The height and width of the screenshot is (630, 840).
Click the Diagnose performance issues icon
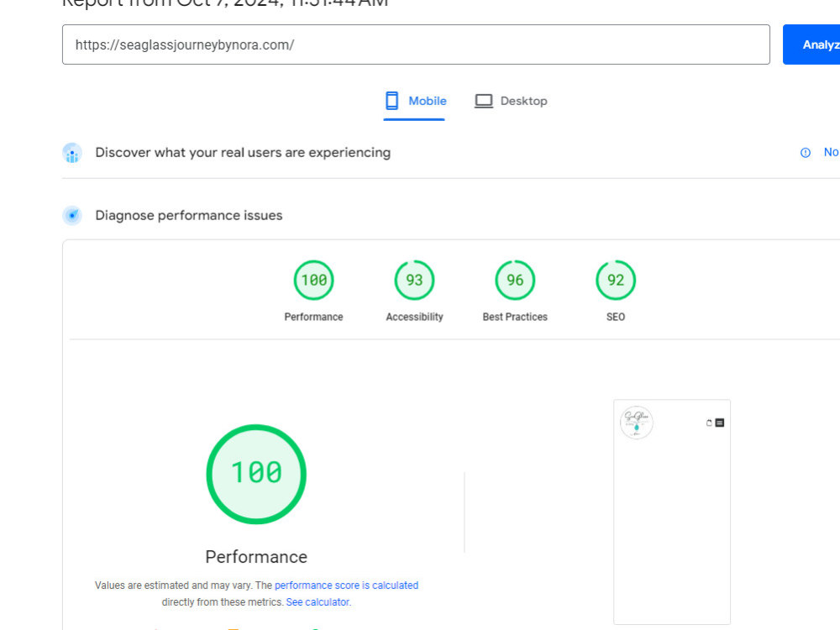pos(71,215)
